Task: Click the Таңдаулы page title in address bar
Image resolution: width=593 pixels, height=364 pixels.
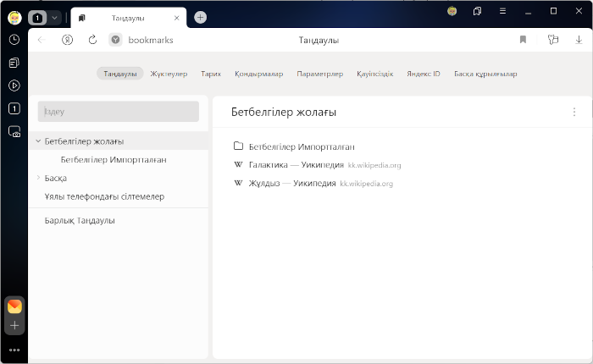Action: tap(319, 40)
